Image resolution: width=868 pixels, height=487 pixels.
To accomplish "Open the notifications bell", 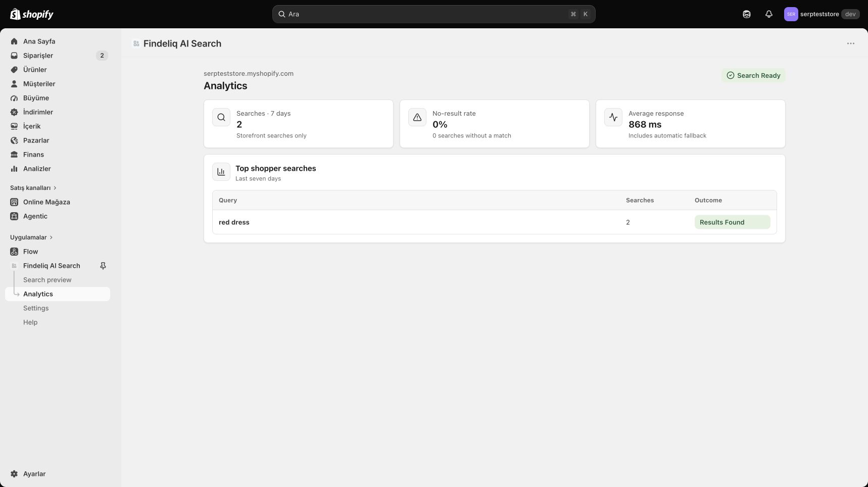I will [x=769, y=14].
